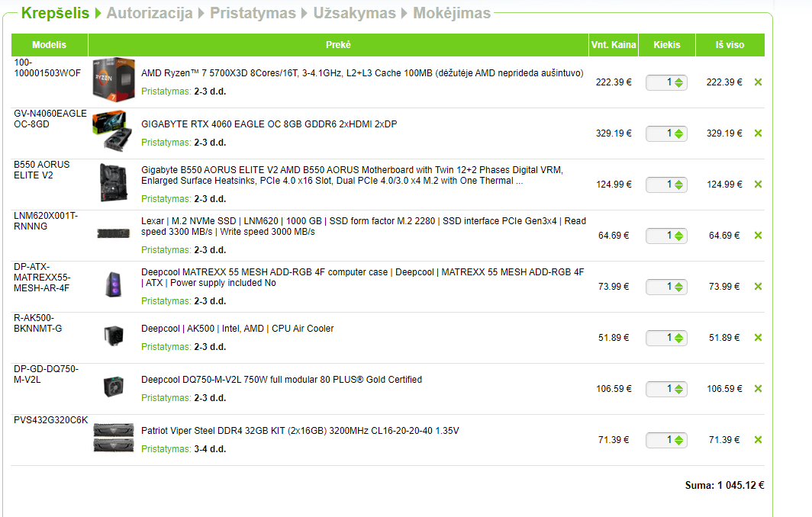Image resolution: width=812 pixels, height=517 pixels.
Task: Remove Deepcool MATREXX 55 case from cart
Action: (758, 287)
